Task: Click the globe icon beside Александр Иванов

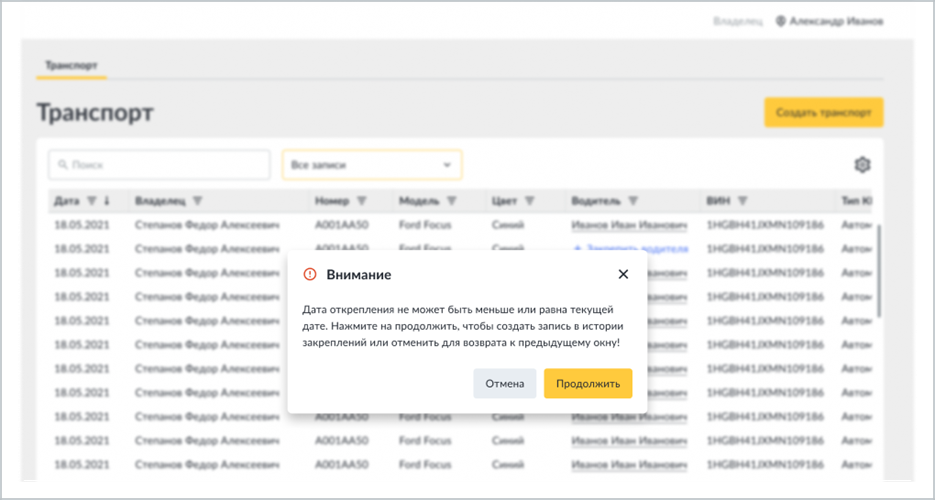Action: [781, 21]
